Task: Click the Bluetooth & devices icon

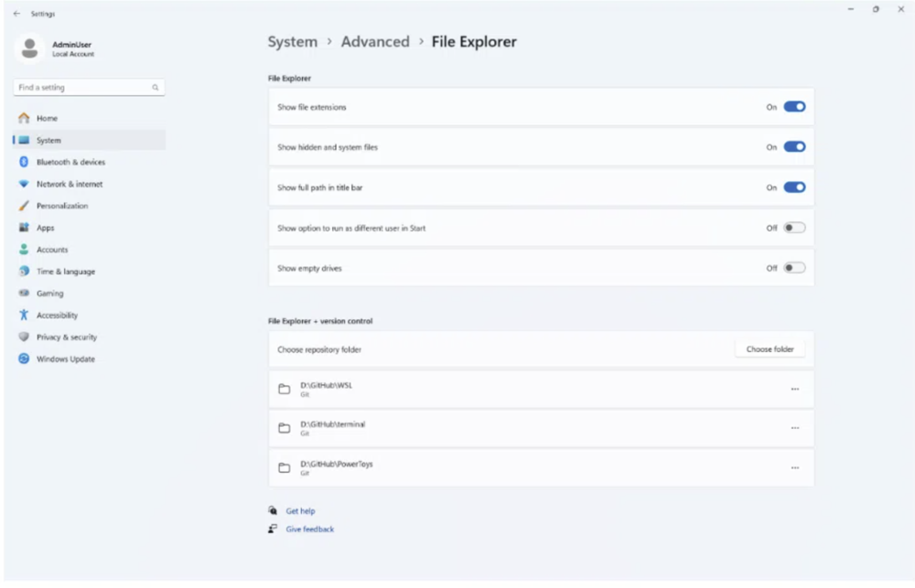Action: click(24, 162)
